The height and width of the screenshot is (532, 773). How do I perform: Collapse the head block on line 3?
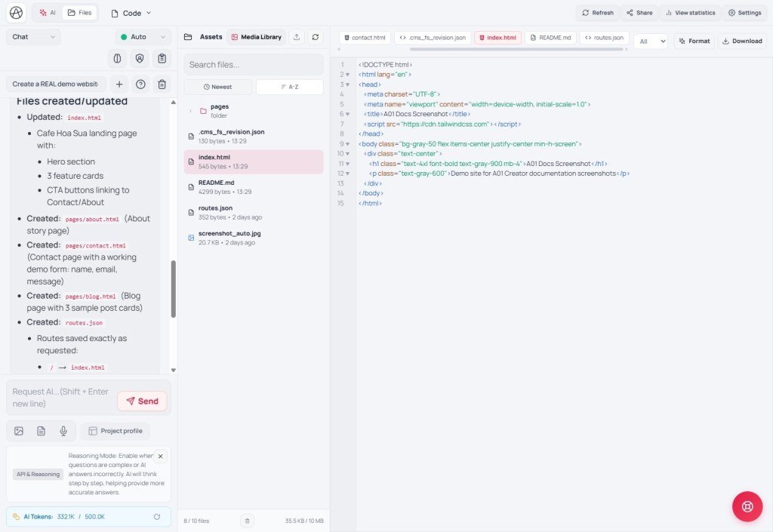pyautogui.click(x=347, y=85)
